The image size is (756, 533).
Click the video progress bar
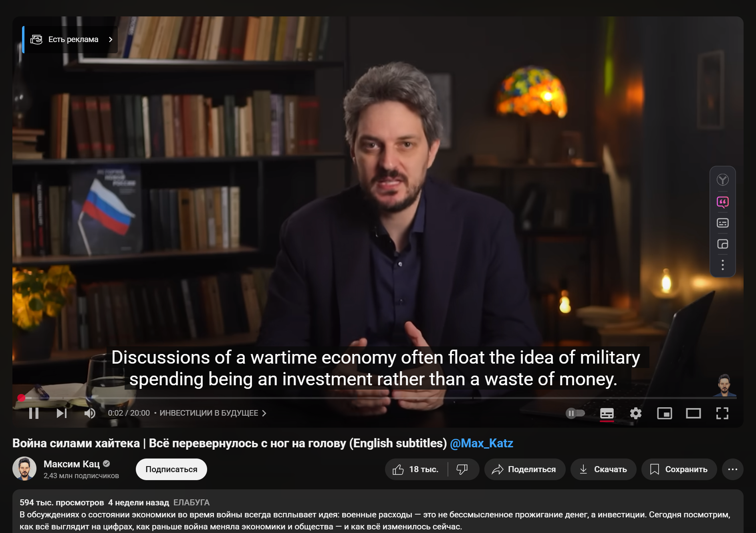point(378,398)
